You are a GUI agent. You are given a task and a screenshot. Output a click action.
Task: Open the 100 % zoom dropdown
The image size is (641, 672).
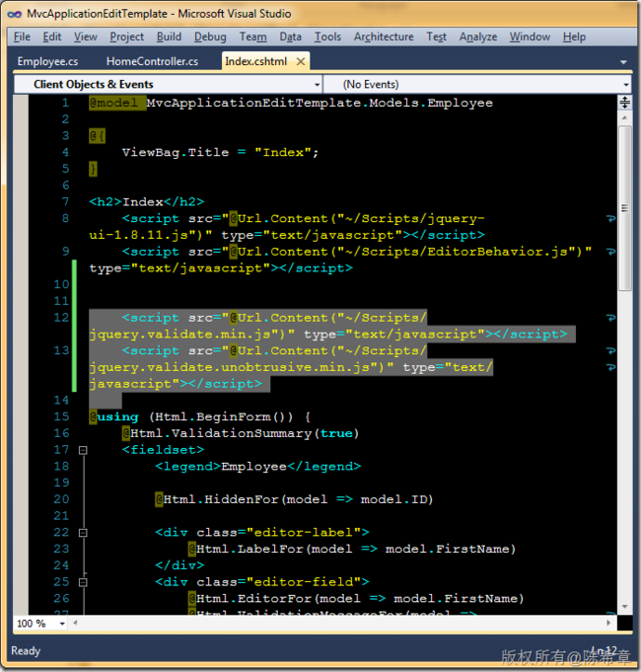point(62,624)
